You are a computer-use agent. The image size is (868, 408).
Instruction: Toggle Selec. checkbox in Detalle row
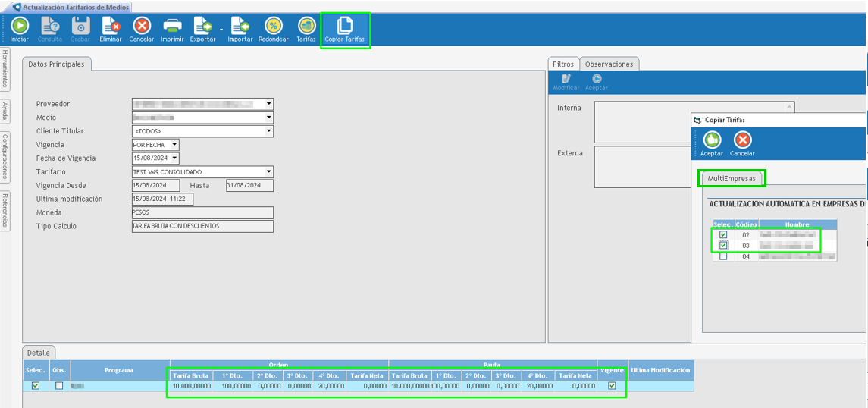pyautogui.click(x=36, y=386)
